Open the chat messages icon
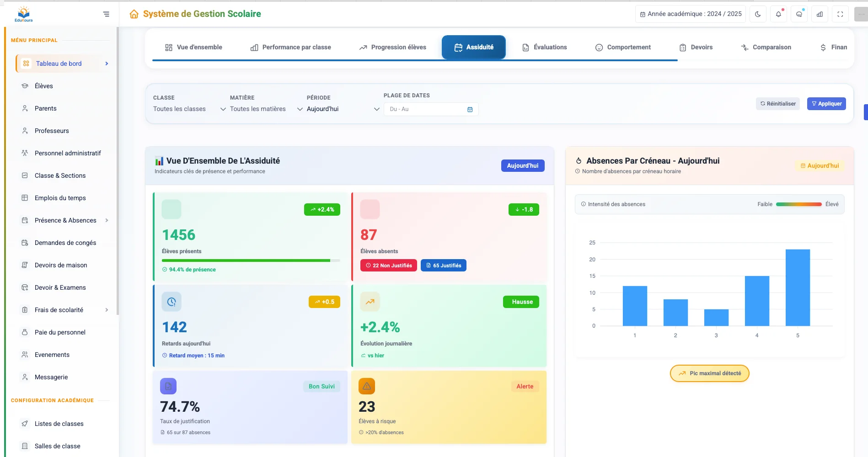Viewport: 868px width, 457px height. [799, 14]
